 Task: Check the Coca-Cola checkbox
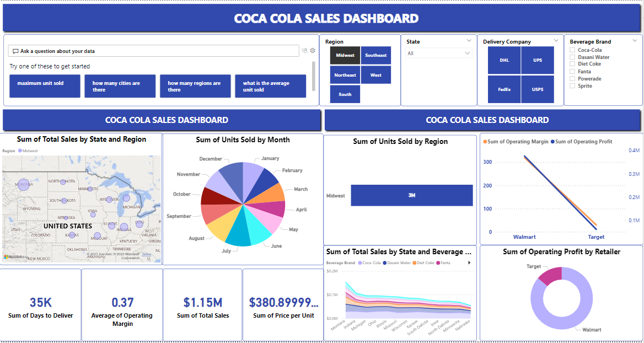[x=572, y=50]
